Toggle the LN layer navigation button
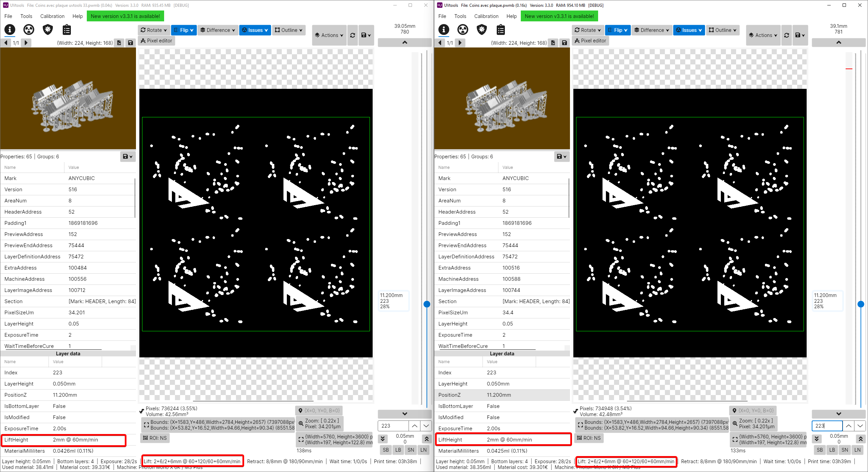The image size is (868, 472). click(423, 450)
